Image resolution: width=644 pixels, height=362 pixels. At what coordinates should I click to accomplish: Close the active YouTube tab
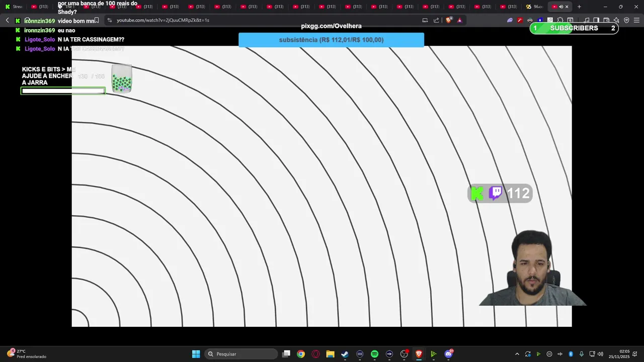567,7
